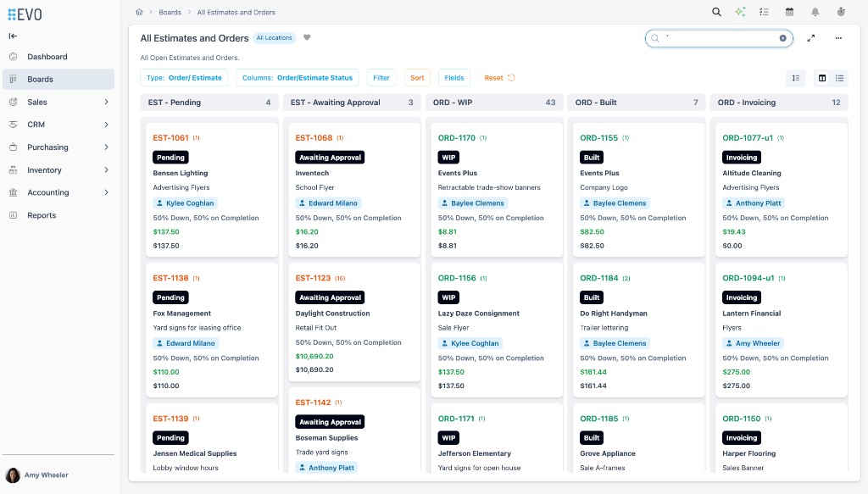
Task: Click the home breadcrumb icon
Action: coord(140,12)
